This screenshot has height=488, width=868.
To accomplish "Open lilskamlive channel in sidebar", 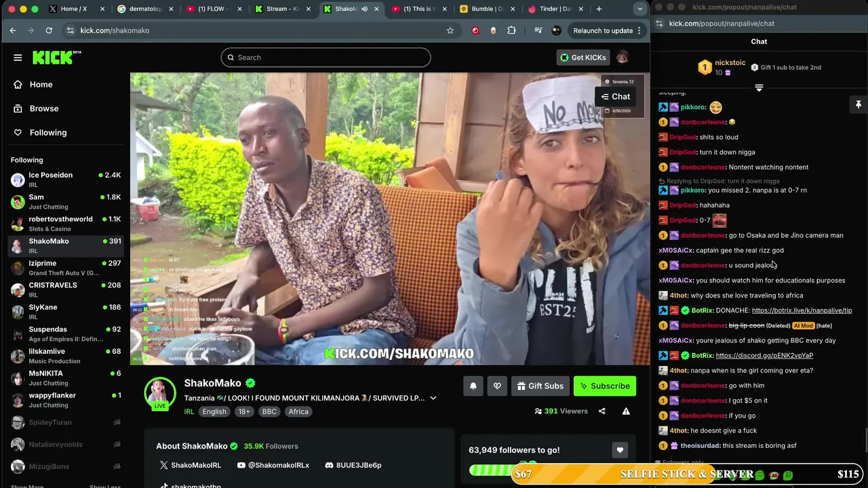I will 65,356.
